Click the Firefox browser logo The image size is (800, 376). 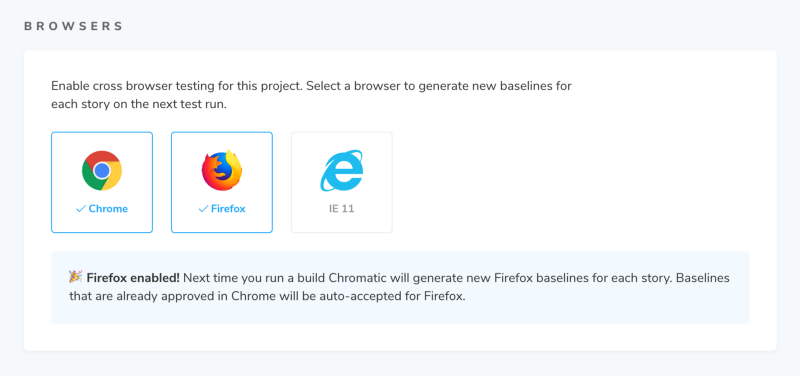[222, 170]
